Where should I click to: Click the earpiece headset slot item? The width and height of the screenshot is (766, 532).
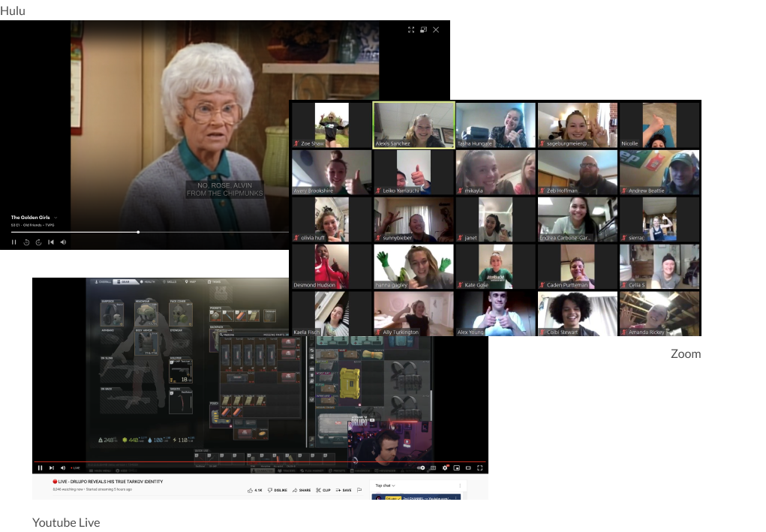pyautogui.click(x=112, y=314)
